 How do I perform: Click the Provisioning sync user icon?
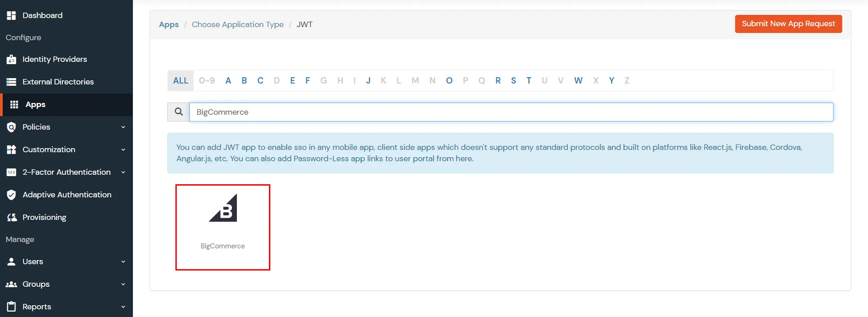click(11, 217)
